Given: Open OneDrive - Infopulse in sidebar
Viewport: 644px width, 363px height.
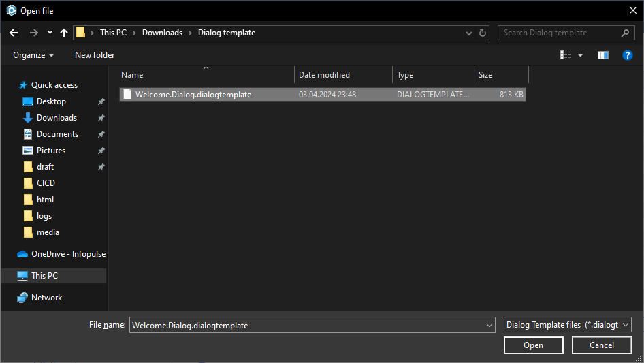Looking at the screenshot, I should 61,254.
